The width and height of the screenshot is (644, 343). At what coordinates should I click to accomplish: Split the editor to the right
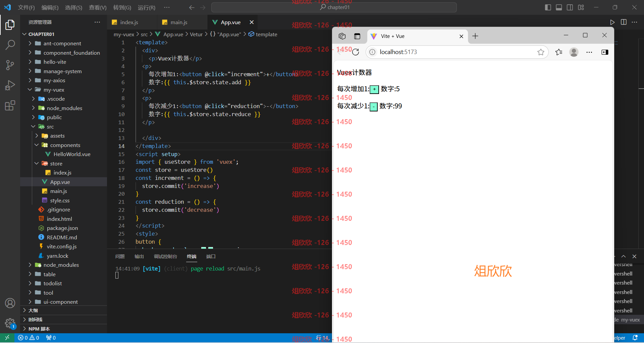click(x=624, y=22)
